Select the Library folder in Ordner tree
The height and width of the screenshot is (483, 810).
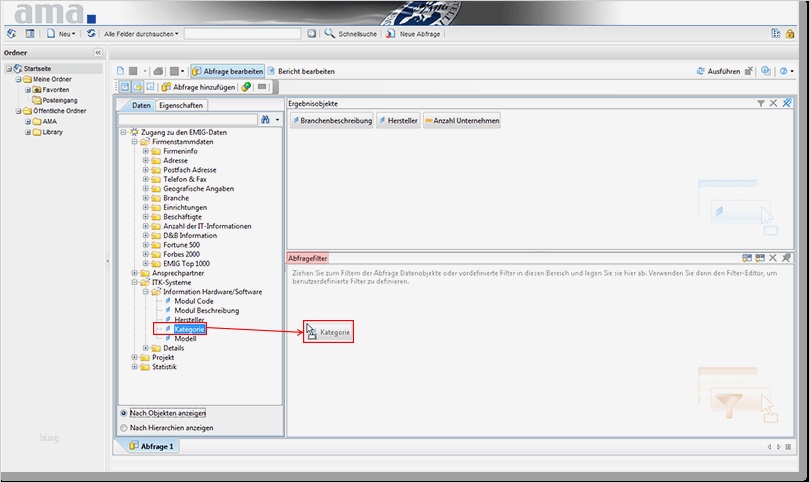pyautogui.click(x=52, y=132)
